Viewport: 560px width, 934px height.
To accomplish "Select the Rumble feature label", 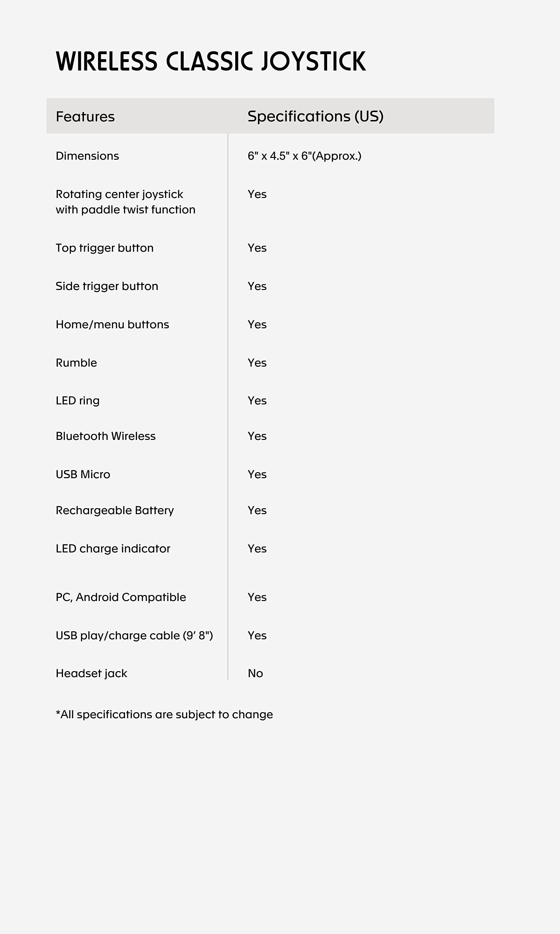I will point(76,363).
